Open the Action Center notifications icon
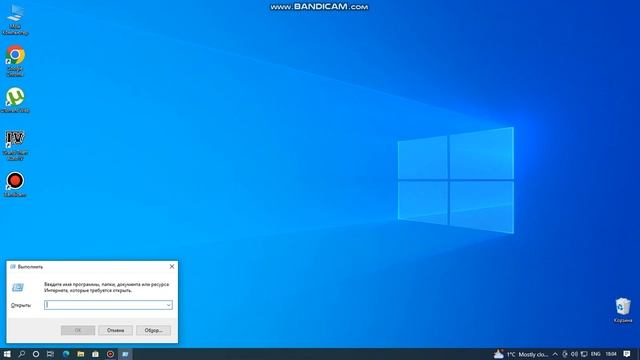 coord(627,354)
